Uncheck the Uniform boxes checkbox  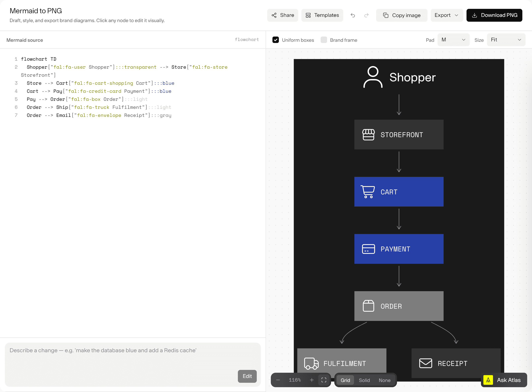pos(276,40)
